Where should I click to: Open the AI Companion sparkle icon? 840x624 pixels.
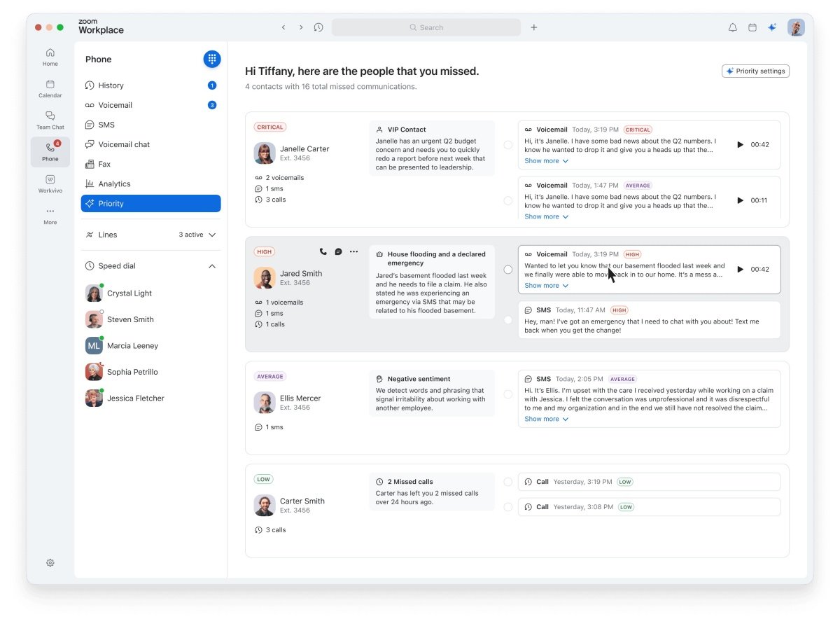[772, 27]
